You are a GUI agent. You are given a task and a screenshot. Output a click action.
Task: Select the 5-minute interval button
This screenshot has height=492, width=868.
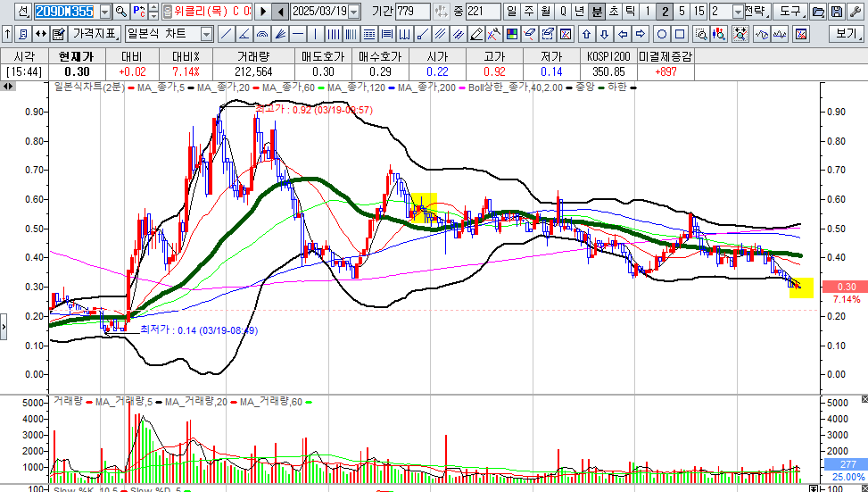tap(682, 11)
